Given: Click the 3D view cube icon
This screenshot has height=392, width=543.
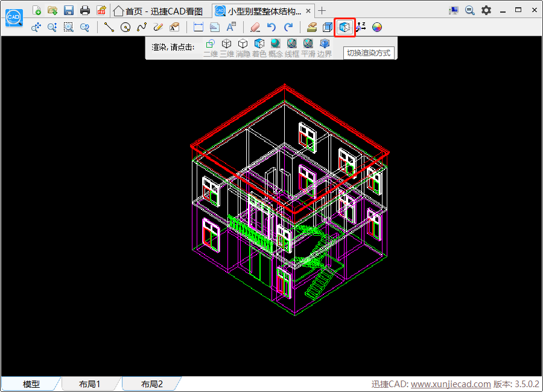Looking at the screenshot, I should click(328, 27).
